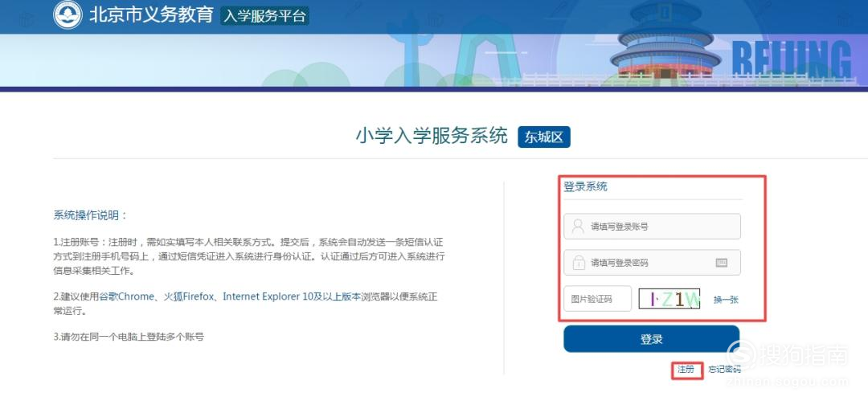The width and height of the screenshot is (868, 409).
Task: Click 换一张 to change the captcha
Action: point(726,300)
